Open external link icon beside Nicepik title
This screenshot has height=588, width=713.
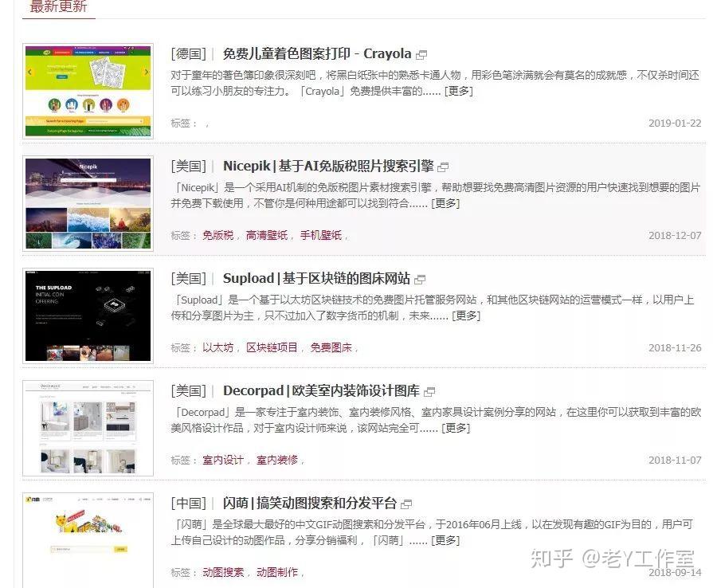[x=443, y=167]
